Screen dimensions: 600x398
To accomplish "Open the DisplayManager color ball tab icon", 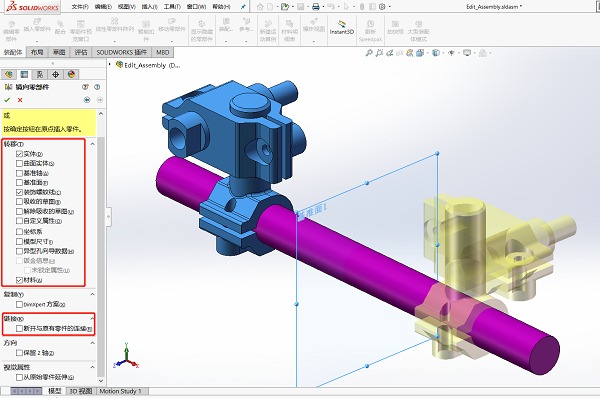I will pyautogui.click(x=71, y=74).
